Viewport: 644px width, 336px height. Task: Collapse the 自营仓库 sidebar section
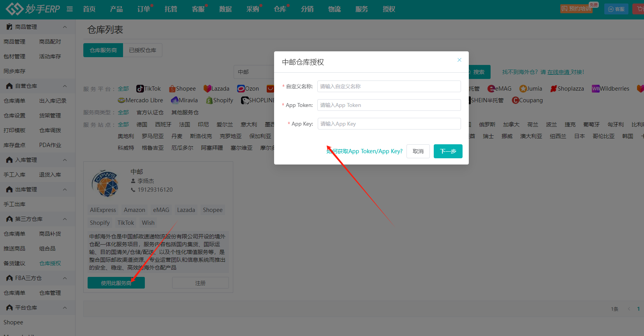pyautogui.click(x=65, y=86)
